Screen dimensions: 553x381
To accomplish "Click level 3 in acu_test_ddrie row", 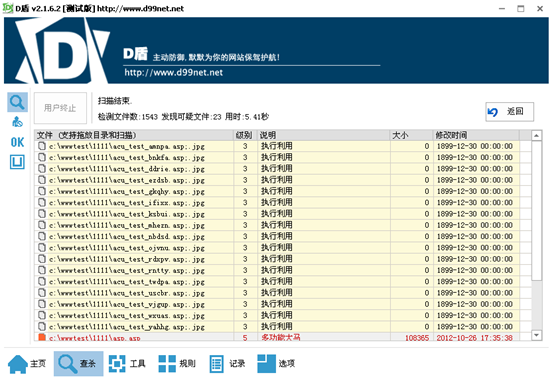I will (x=245, y=169).
